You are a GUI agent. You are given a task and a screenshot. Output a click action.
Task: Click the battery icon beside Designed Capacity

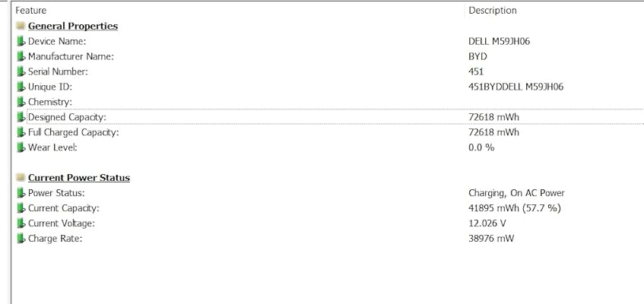[21, 117]
